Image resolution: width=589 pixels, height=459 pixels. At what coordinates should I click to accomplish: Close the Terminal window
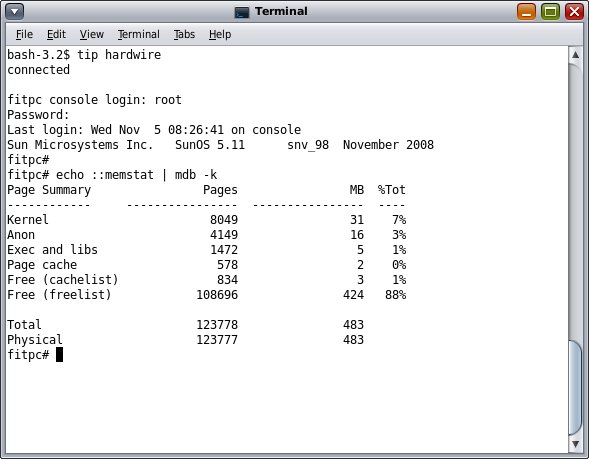pos(574,12)
